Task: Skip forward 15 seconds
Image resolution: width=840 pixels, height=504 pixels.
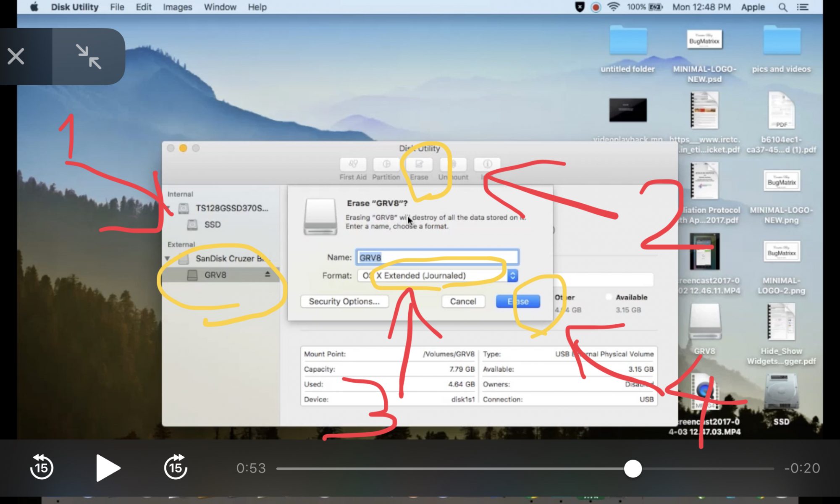Action: tap(176, 467)
